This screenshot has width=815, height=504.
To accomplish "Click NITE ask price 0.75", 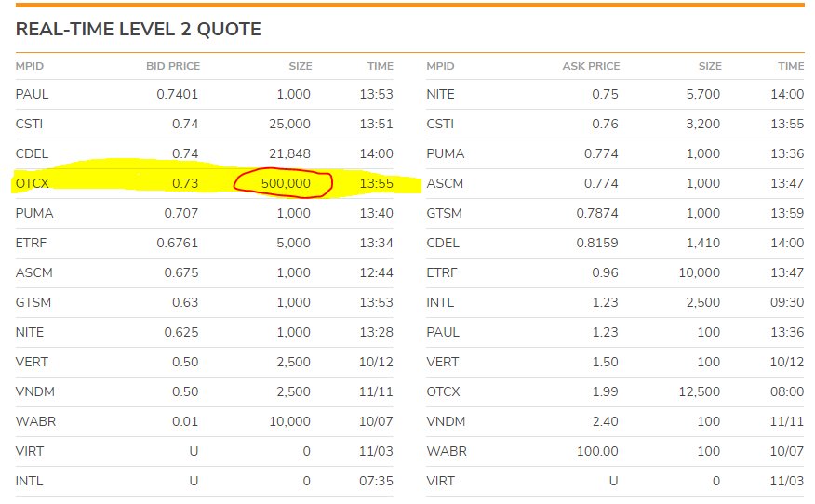I will pos(605,94).
